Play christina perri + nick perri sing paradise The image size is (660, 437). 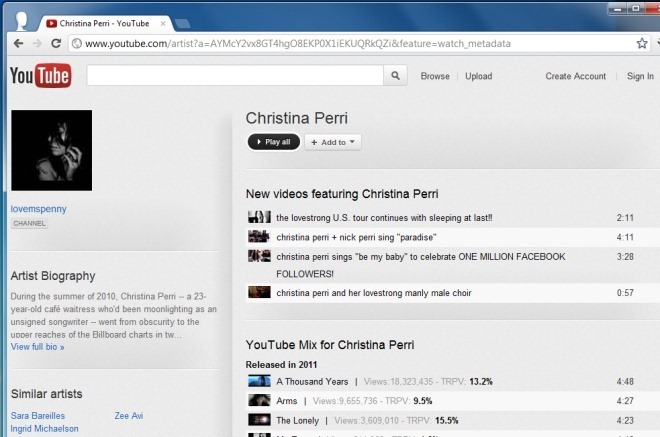pos(356,237)
